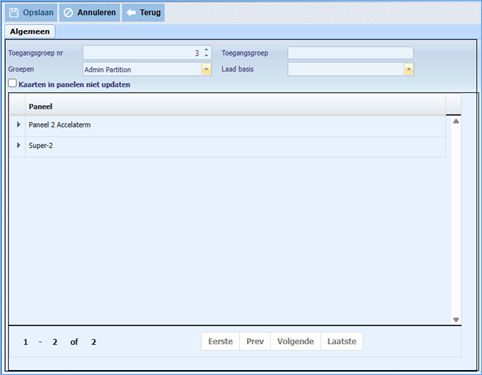Image resolution: width=482 pixels, height=375 pixels.
Task: Go to Laatste page
Action: click(x=342, y=341)
